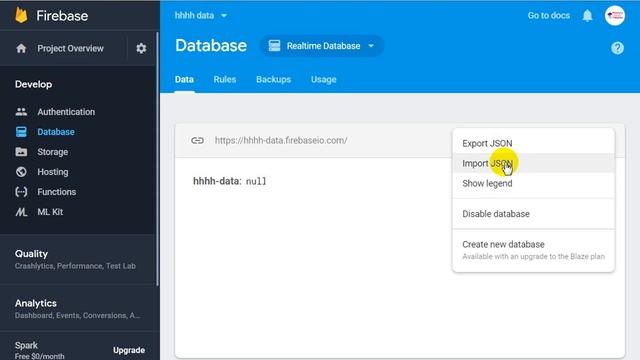Switch to the Backups tab
Screen dimensions: 640x360
[x=273, y=80]
